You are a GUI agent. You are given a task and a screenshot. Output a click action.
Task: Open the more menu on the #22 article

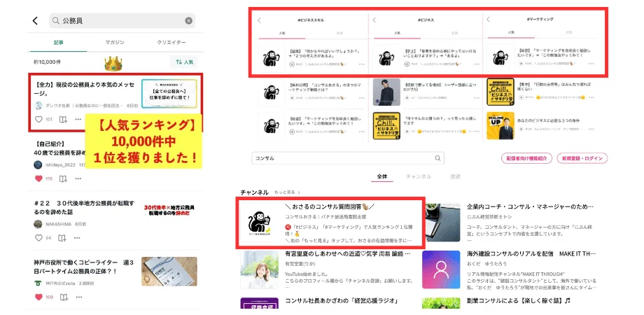click(77, 238)
